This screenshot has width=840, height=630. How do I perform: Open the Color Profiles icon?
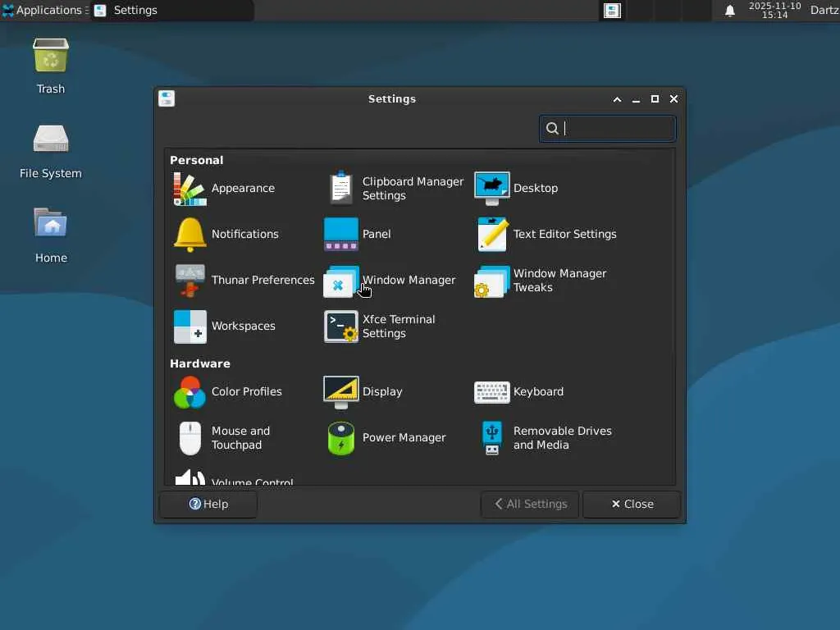tap(189, 392)
